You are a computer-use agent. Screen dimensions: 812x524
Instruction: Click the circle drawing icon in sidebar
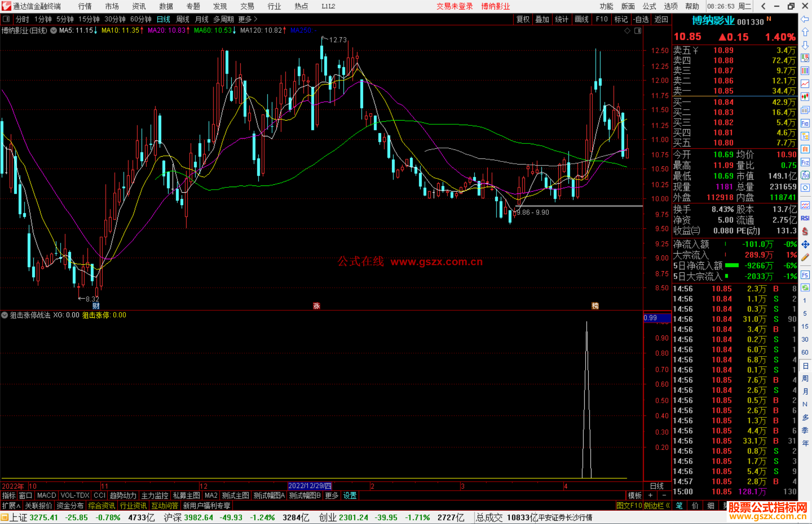[805, 188]
